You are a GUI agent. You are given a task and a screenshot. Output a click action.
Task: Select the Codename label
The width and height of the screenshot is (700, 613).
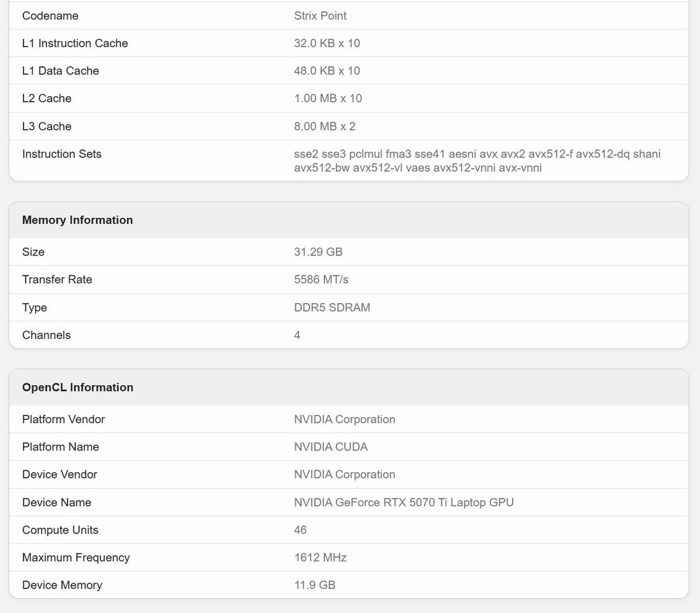[x=50, y=16]
